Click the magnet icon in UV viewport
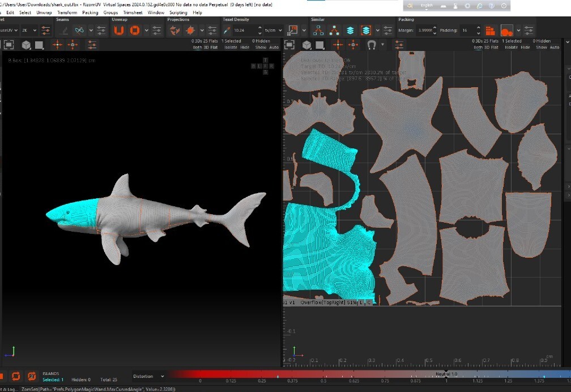This screenshot has height=392, width=571. tap(372, 45)
